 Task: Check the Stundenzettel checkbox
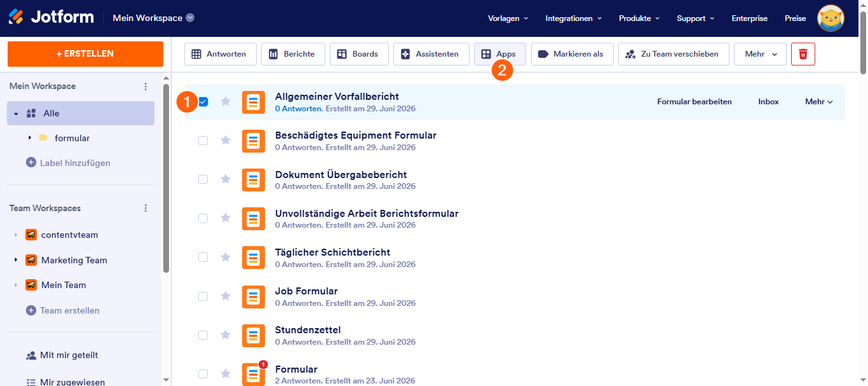(x=203, y=335)
